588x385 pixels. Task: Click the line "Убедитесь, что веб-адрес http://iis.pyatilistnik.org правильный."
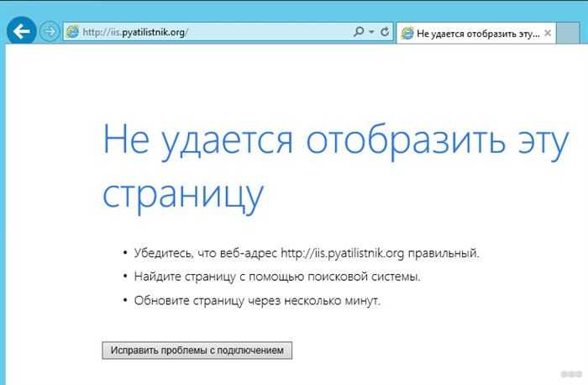(x=307, y=253)
